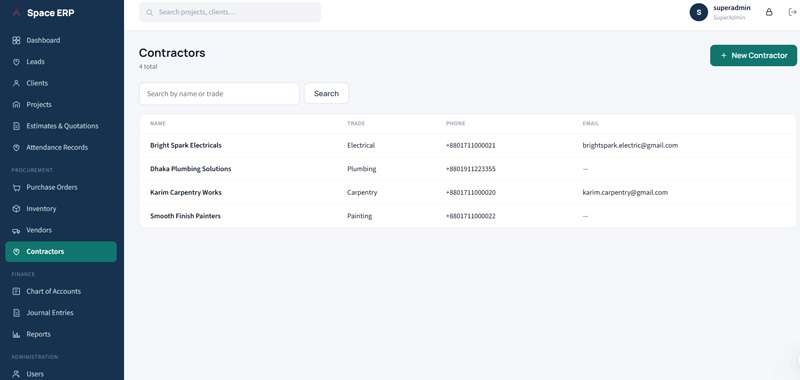This screenshot has width=800, height=380.
Task: Open Karim Carpentry Works contractor
Action: coord(468,193)
